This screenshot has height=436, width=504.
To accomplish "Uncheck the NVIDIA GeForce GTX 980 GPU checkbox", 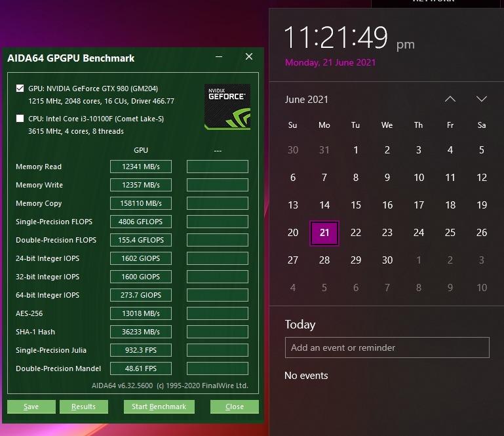I will (20, 89).
